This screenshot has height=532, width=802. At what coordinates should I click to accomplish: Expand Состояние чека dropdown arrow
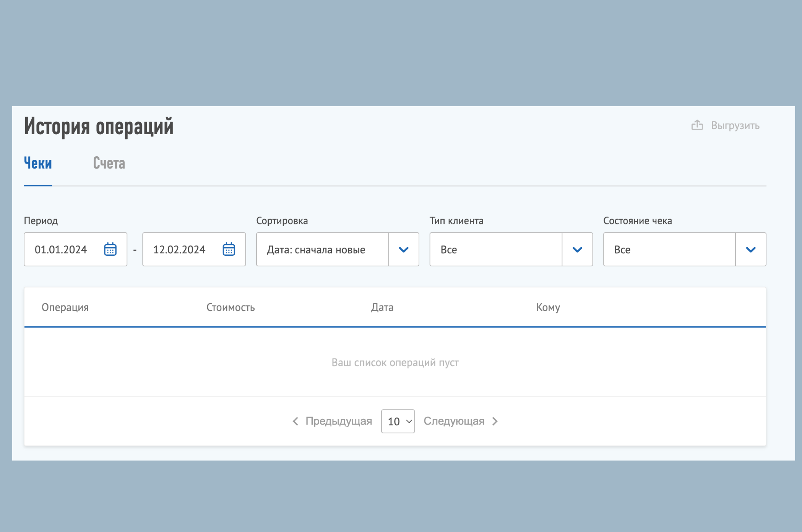click(x=750, y=250)
